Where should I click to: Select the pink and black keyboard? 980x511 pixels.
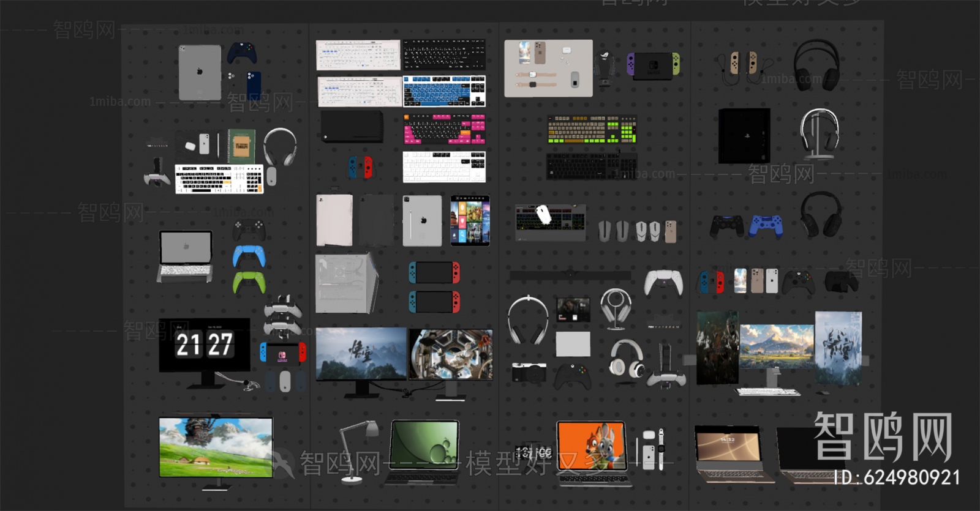(x=444, y=129)
